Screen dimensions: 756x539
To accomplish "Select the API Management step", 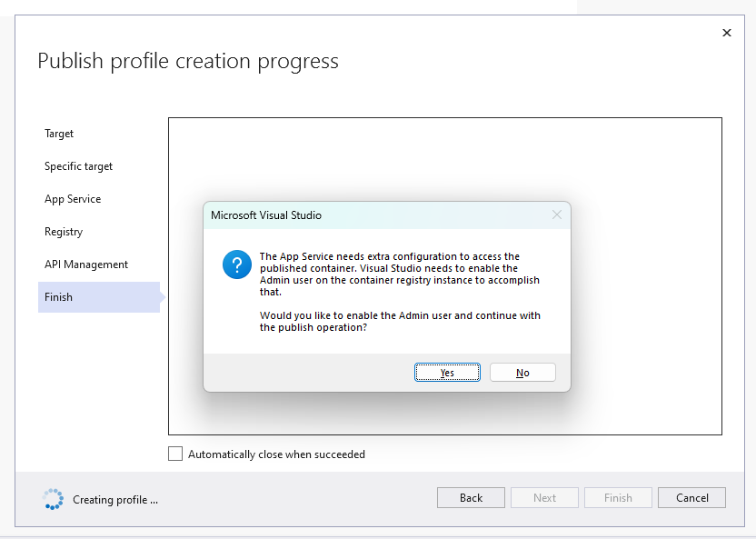I will (85, 265).
